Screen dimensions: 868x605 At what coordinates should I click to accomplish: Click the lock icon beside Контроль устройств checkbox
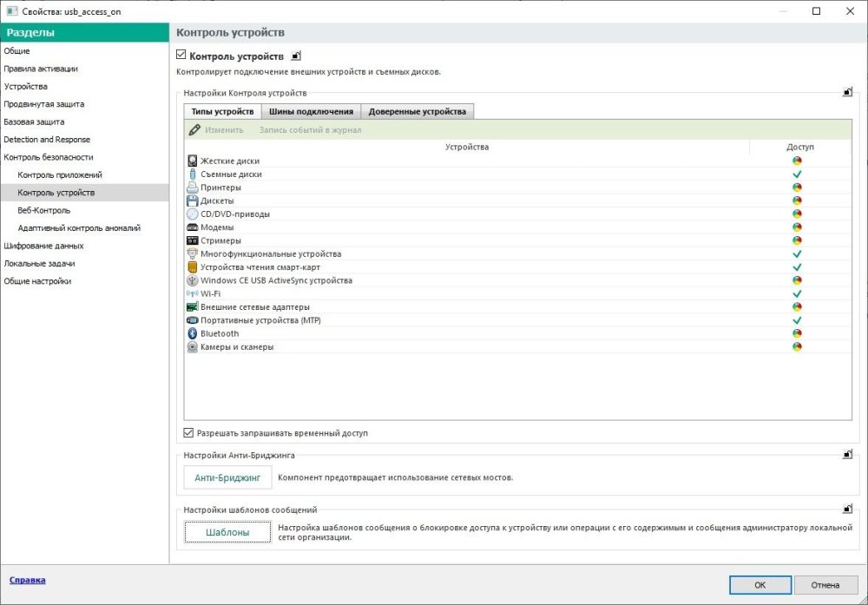click(x=296, y=56)
